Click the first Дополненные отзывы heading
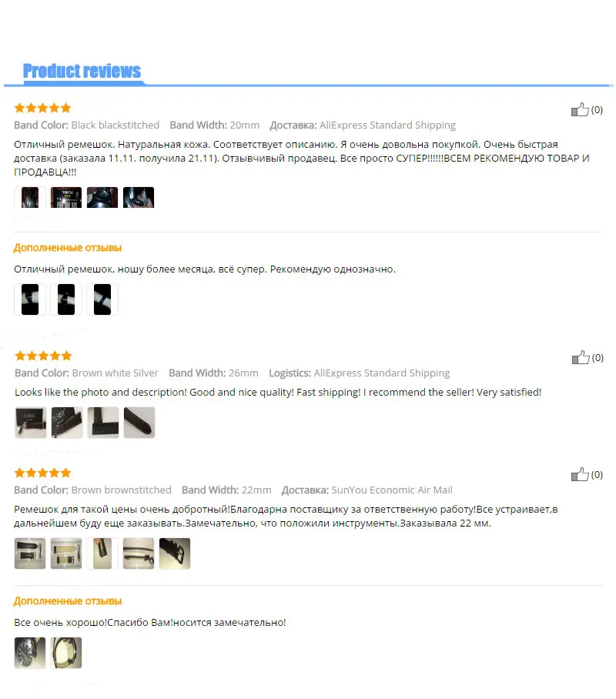 point(68,248)
